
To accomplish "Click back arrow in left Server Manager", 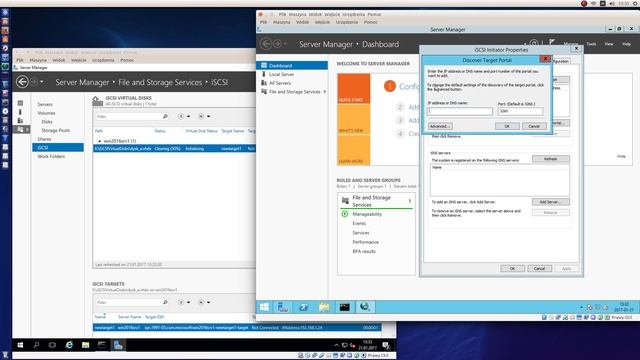I will pos(22,82).
